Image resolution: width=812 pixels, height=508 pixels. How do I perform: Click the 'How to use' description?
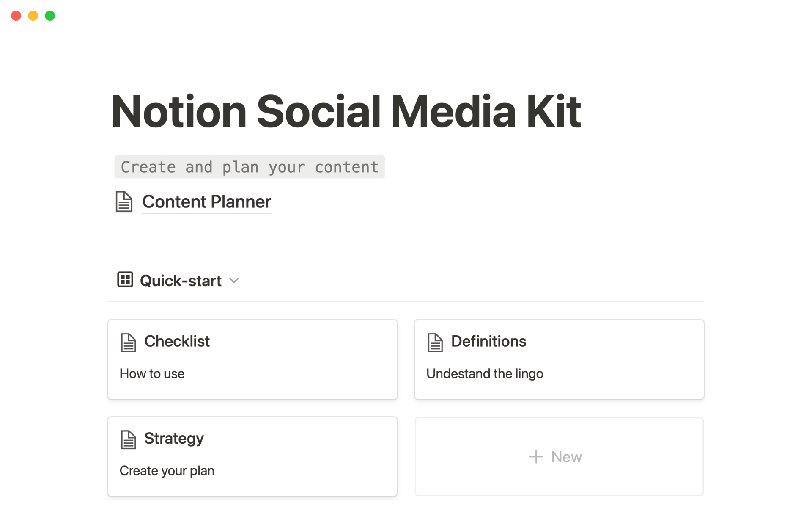[x=152, y=374]
